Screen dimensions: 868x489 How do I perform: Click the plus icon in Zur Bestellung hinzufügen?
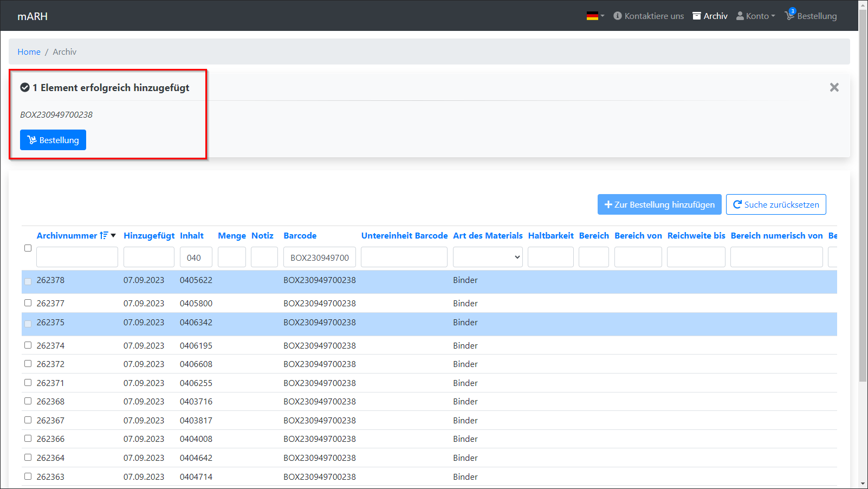point(608,204)
